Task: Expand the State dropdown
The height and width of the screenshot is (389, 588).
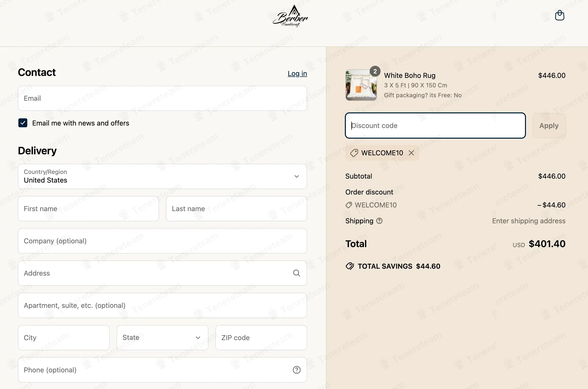Action: pyautogui.click(x=163, y=338)
